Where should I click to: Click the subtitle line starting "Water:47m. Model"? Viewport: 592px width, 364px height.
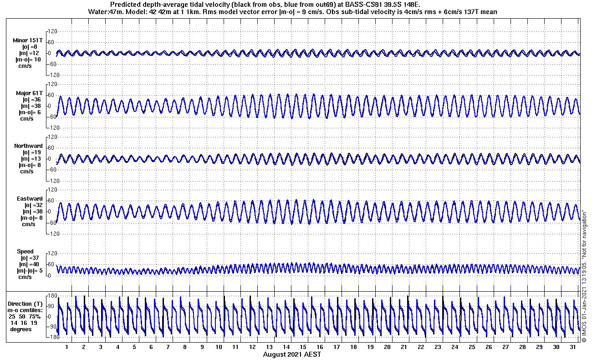click(292, 12)
